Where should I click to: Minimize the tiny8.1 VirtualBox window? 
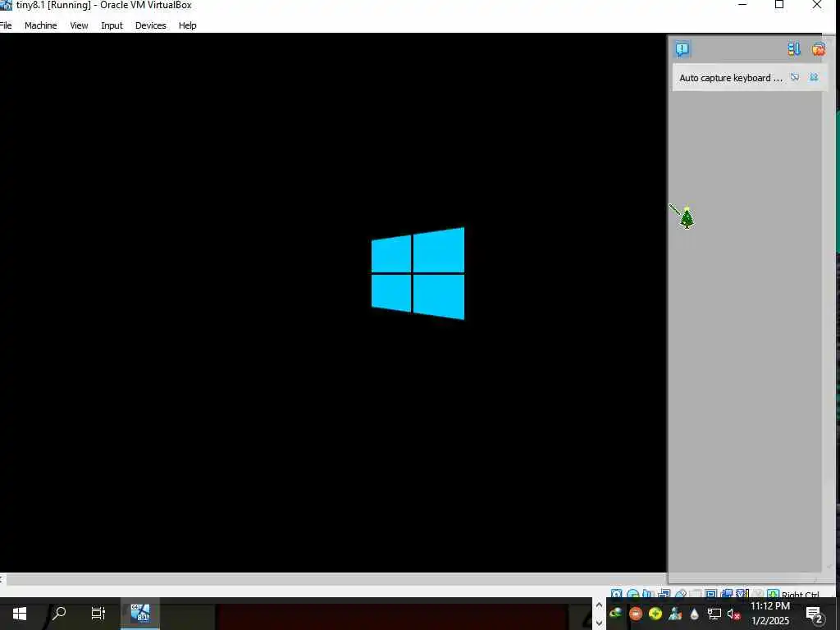[x=742, y=5]
